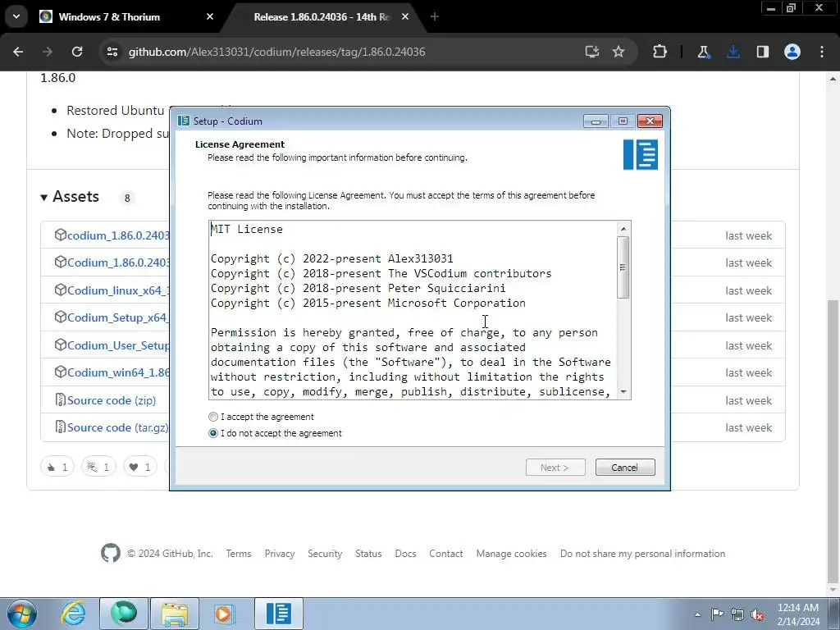Click the install app icon in address bar
The width and height of the screenshot is (840, 630).
click(592, 52)
